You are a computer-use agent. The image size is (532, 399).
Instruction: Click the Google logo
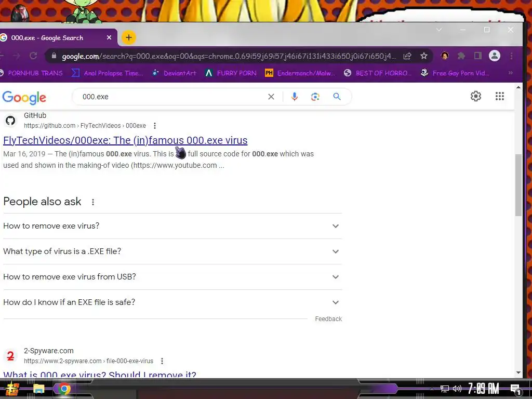(24, 98)
